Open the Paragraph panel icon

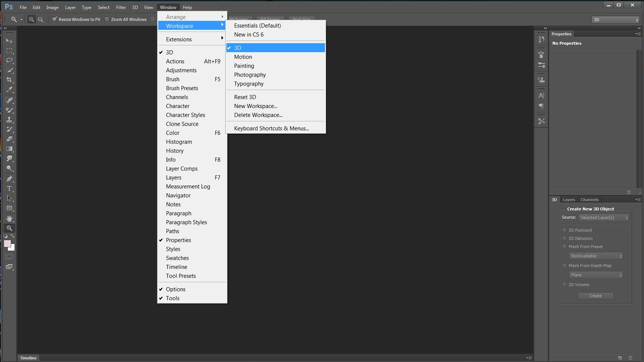tap(541, 106)
